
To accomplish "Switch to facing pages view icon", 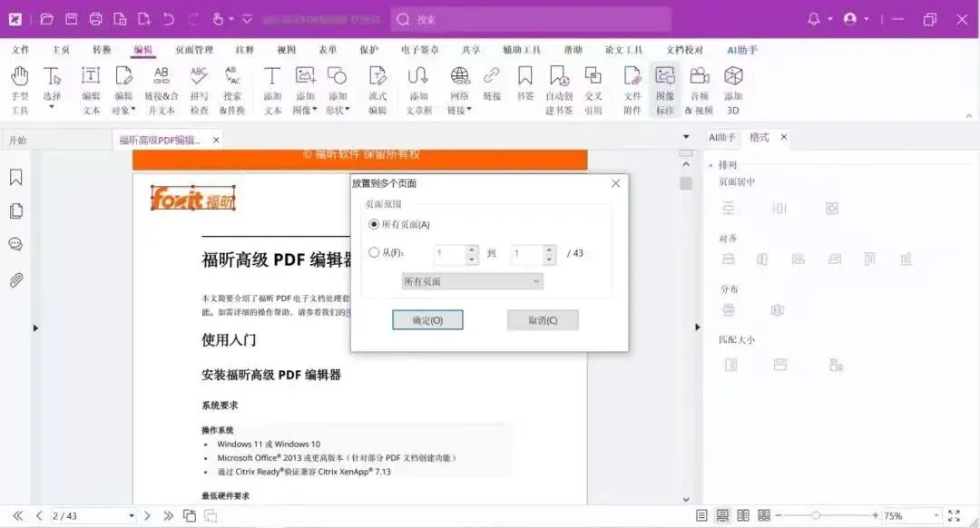I will coord(743,515).
